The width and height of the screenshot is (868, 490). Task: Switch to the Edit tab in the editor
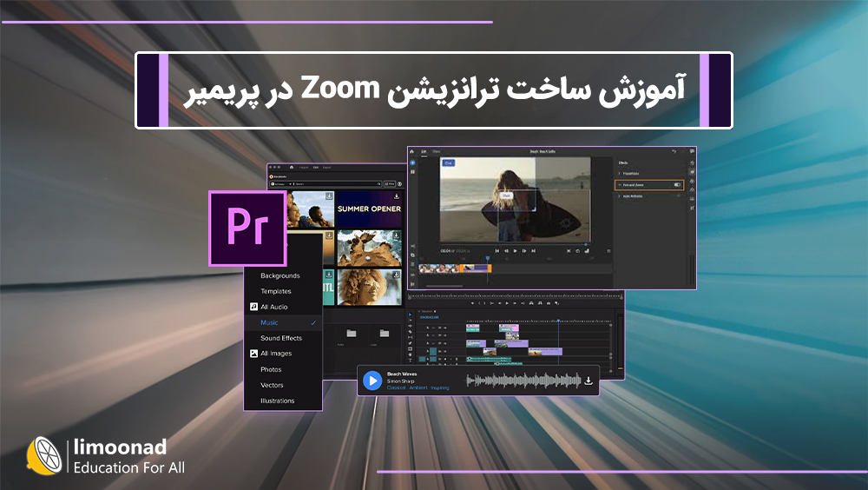(424, 151)
